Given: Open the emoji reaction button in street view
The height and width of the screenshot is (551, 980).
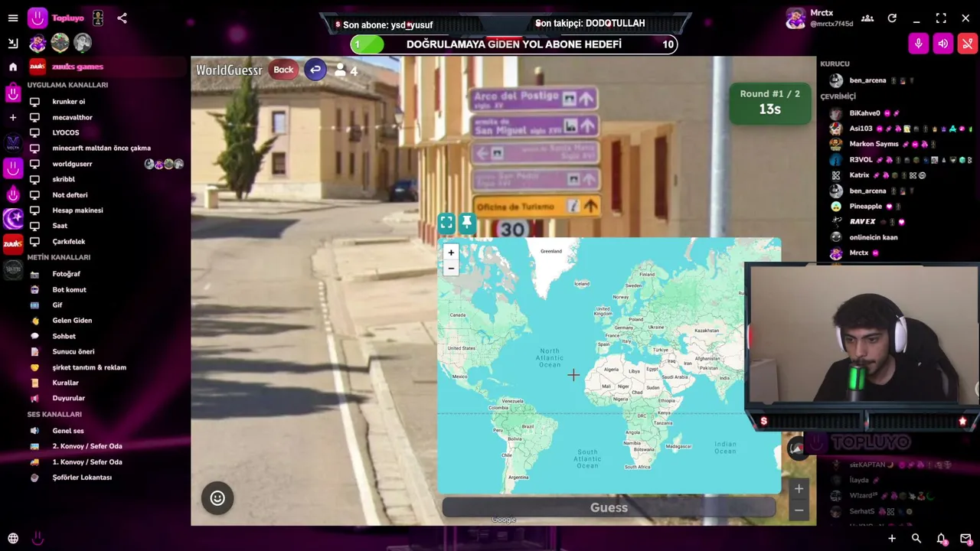Looking at the screenshot, I should (x=217, y=498).
